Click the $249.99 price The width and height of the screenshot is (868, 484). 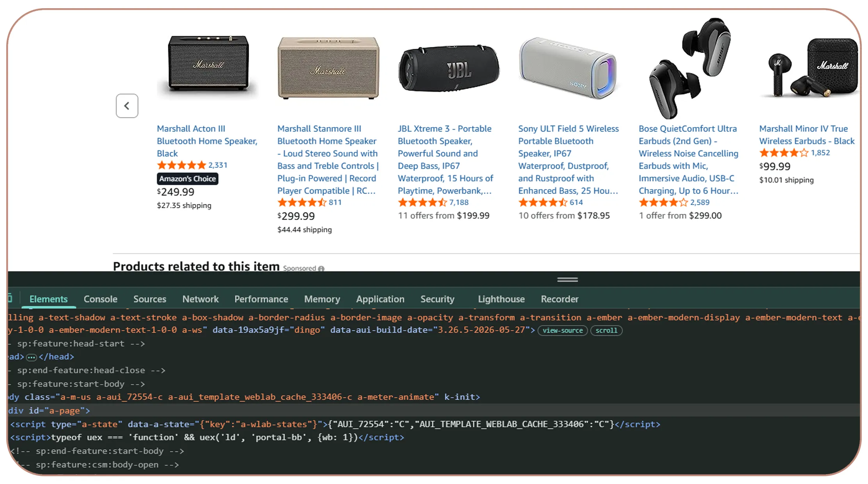[x=176, y=192]
